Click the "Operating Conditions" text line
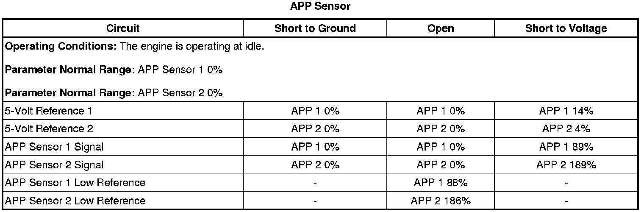This screenshot has height=212, width=644. [x=134, y=46]
